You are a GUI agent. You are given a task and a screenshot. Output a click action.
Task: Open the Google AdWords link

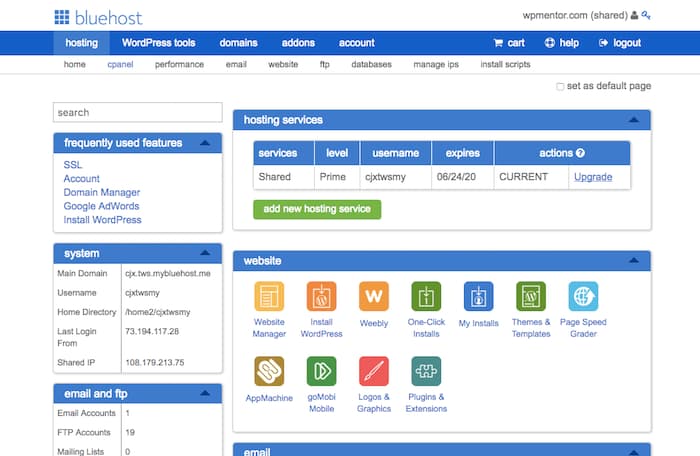coord(101,206)
